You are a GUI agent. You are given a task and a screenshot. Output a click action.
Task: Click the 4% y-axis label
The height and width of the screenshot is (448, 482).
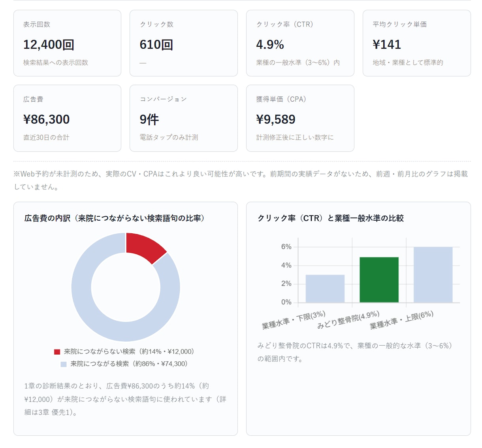[x=286, y=265]
